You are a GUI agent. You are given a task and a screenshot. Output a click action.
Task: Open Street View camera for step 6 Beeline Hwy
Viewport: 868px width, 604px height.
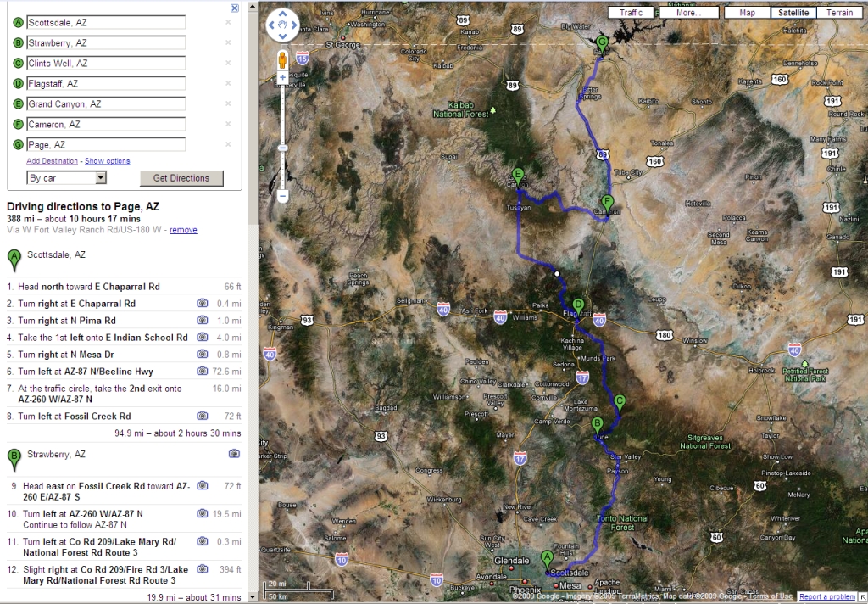[203, 372]
